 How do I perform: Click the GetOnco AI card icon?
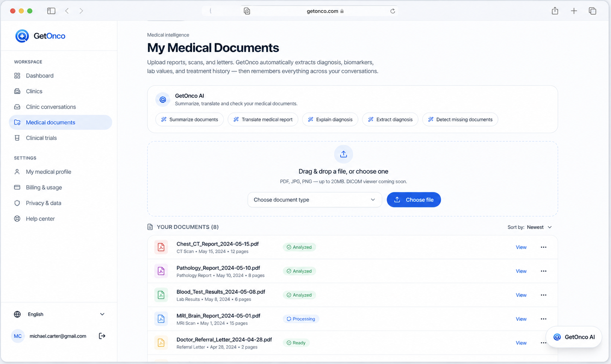click(163, 100)
